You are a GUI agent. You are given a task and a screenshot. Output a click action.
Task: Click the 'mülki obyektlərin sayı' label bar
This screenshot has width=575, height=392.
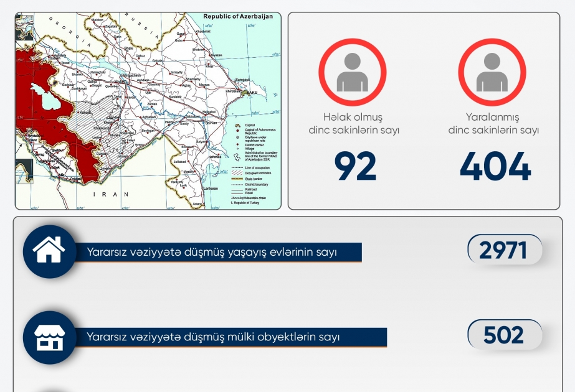coord(230,337)
